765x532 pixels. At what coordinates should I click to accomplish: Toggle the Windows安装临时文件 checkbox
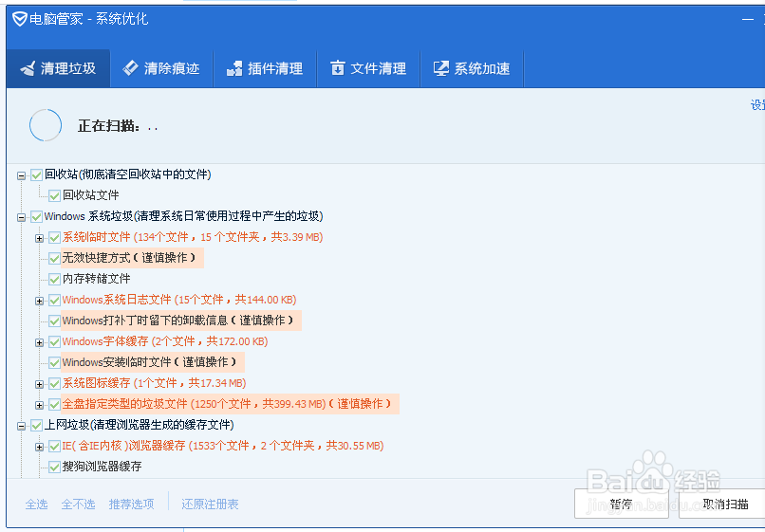tap(54, 363)
